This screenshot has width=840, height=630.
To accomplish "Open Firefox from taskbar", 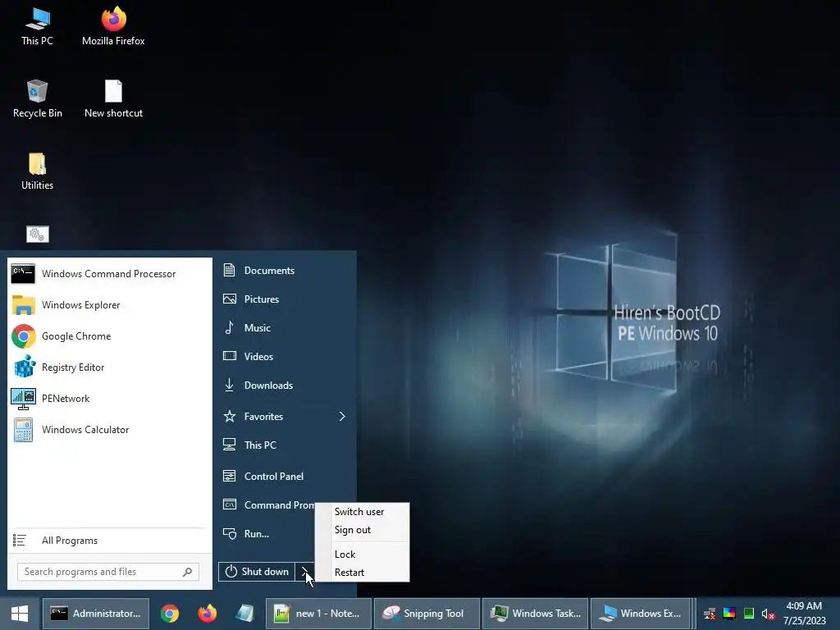I will click(208, 614).
